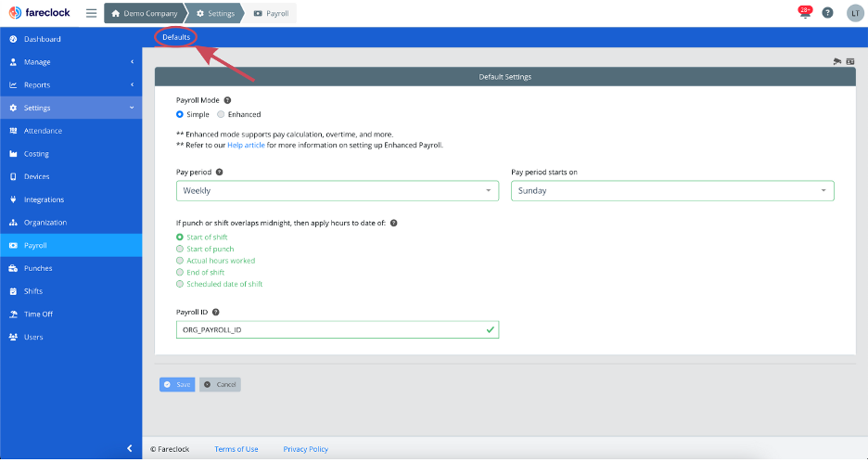Open the Defaults tab
The width and height of the screenshot is (868, 462).
click(176, 37)
